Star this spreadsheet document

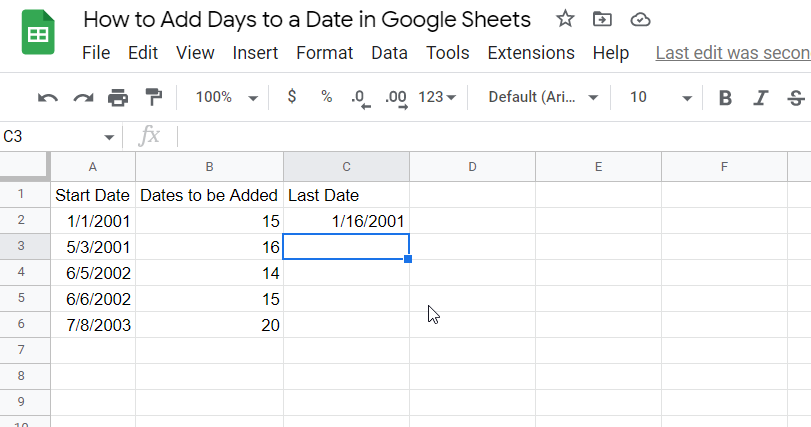point(565,20)
